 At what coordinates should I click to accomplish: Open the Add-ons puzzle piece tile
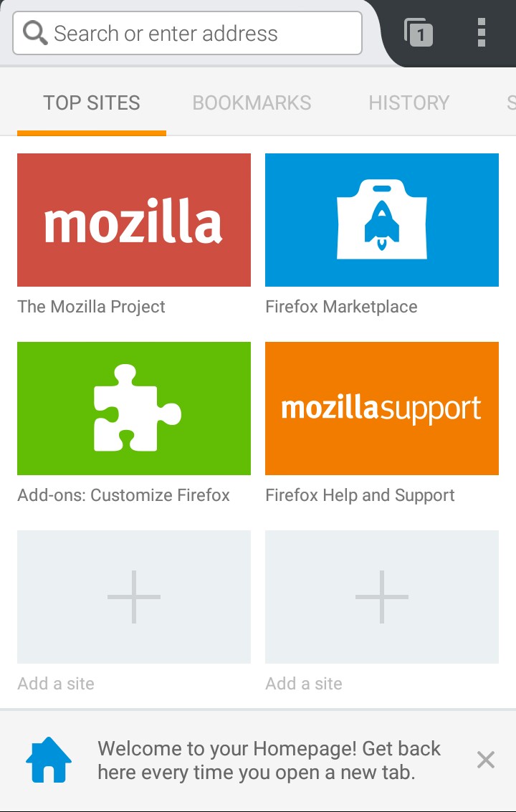tap(134, 409)
